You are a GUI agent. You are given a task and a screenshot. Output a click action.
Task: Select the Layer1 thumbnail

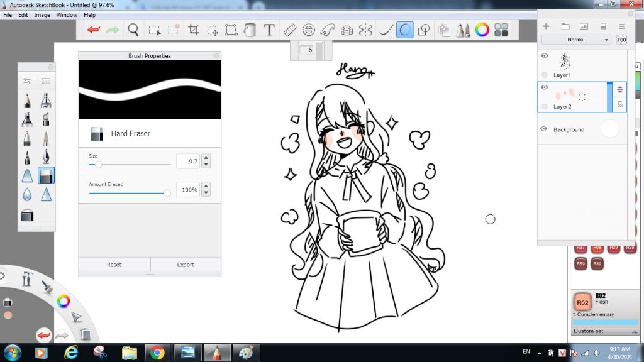[x=565, y=62]
